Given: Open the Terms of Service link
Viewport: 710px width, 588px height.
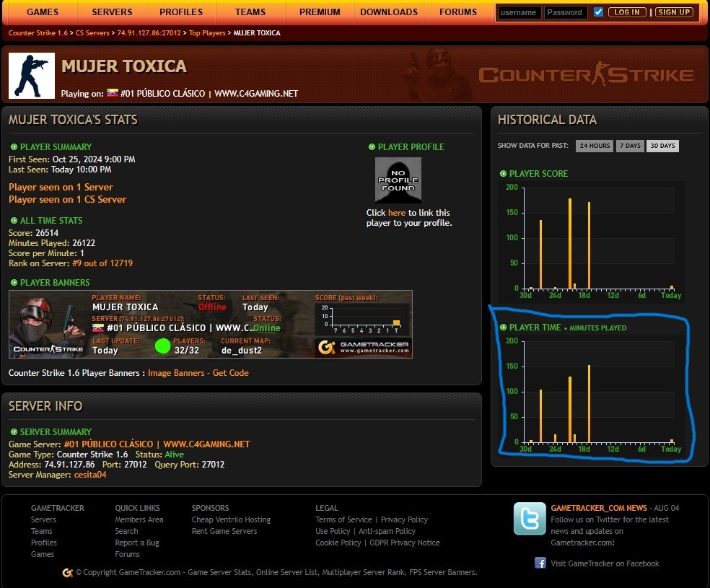Looking at the screenshot, I should click(343, 519).
